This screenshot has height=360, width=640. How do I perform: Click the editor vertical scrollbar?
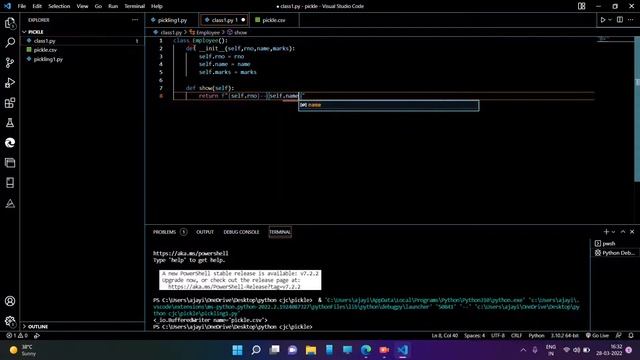click(637, 109)
